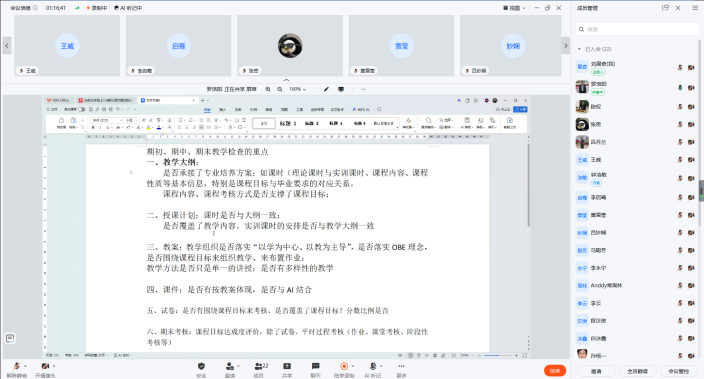Unmute microphone with 解除静音 icon
The width and height of the screenshot is (704, 379).
coord(17,366)
